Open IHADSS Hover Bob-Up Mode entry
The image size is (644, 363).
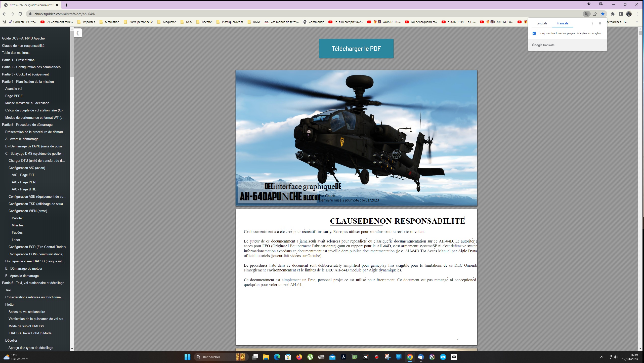tap(30, 333)
